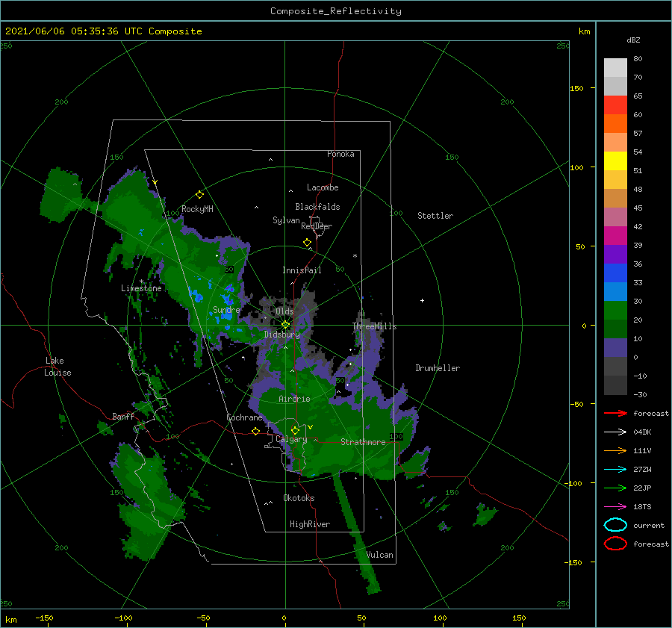Click the RedDeer city label
672x628 pixels.
[x=317, y=226]
